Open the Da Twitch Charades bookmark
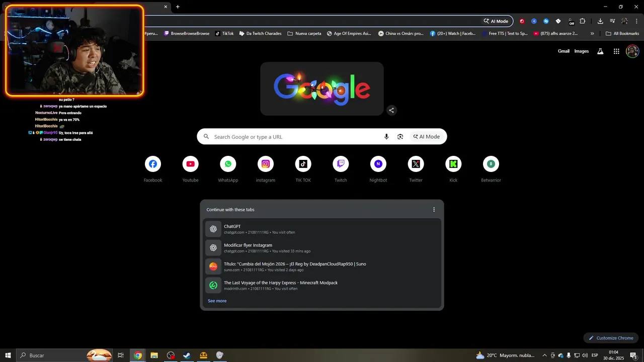 pos(260,34)
